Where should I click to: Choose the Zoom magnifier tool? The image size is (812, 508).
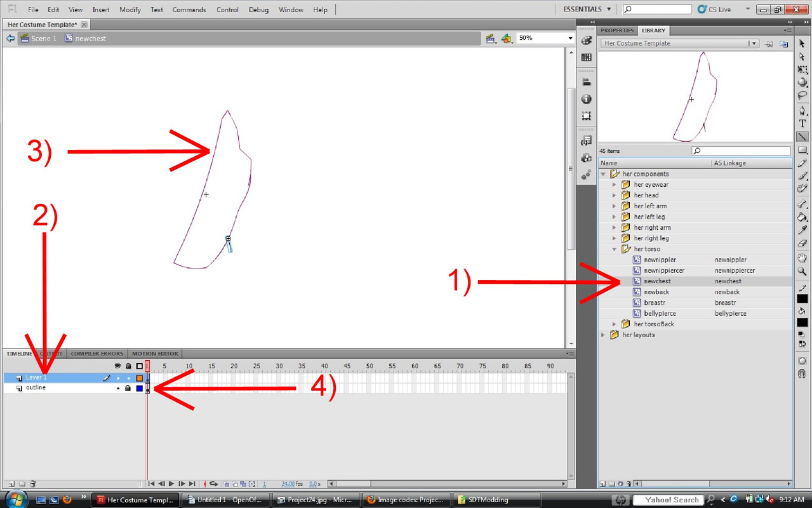pos(802,271)
